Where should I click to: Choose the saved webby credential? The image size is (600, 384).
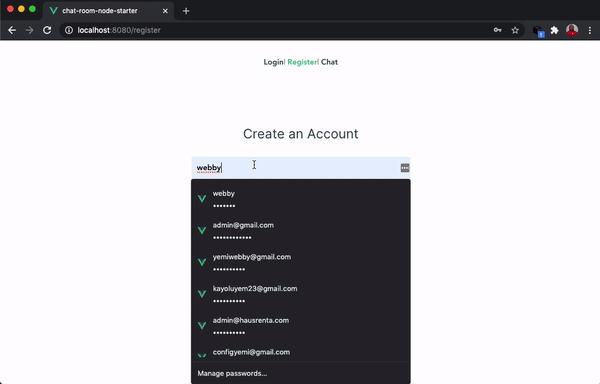pos(301,199)
